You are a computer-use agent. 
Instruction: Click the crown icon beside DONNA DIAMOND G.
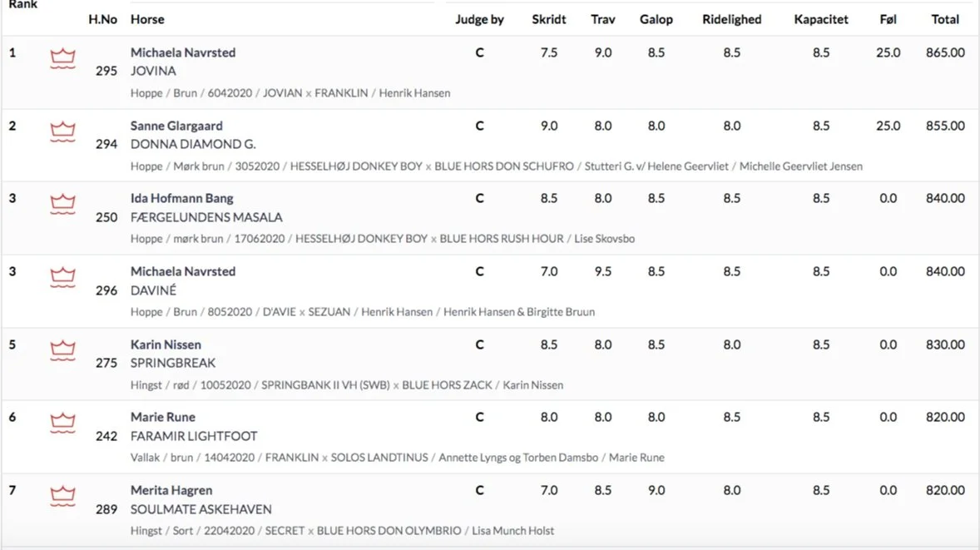click(x=62, y=131)
